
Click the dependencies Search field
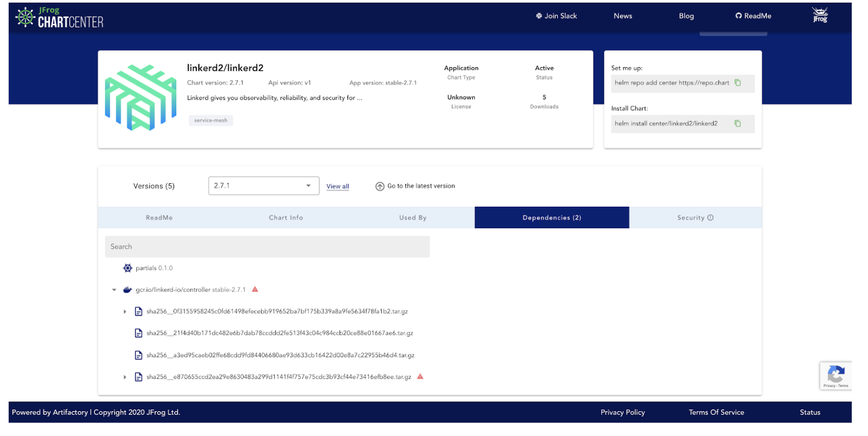(267, 247)
